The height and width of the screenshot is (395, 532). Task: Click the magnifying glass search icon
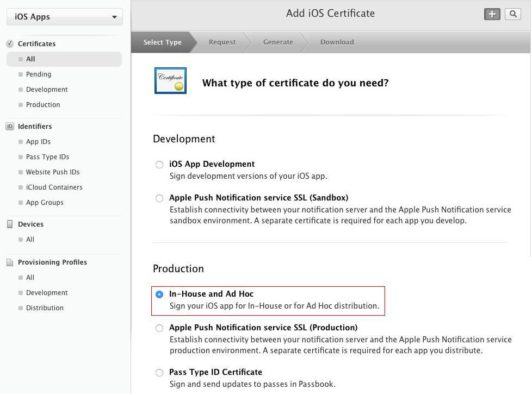point(512,14)
